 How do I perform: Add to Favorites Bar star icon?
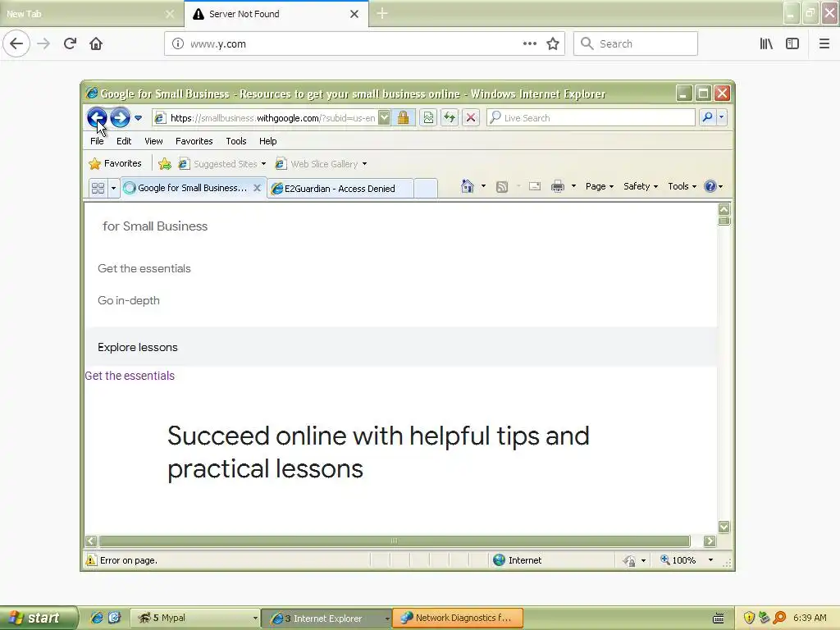(165, 164)
